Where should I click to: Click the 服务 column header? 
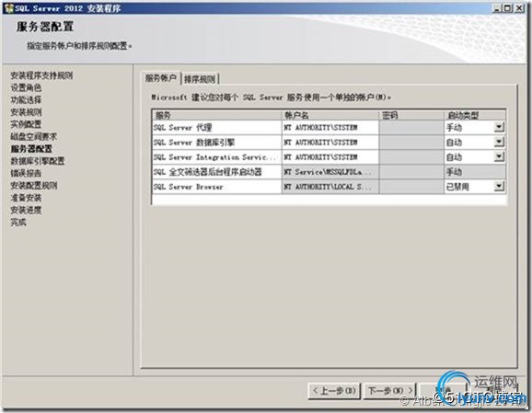point(217,115)
